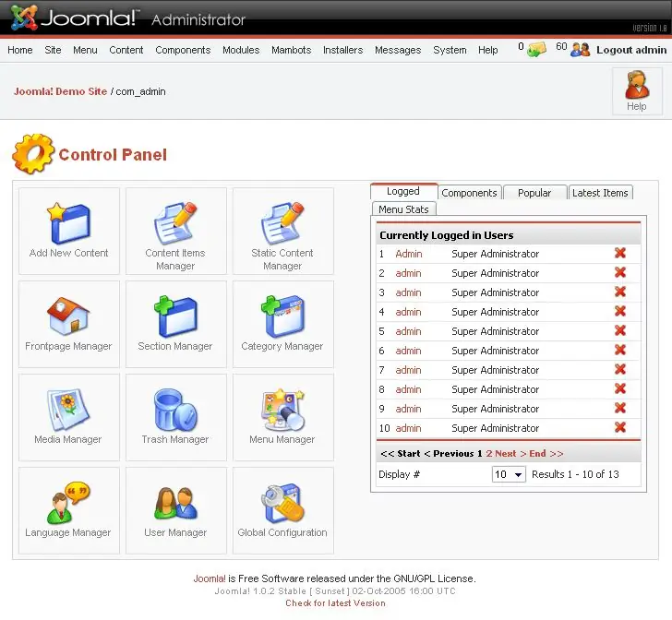
Task: Open the Components menu
Action: coord(183,50)
